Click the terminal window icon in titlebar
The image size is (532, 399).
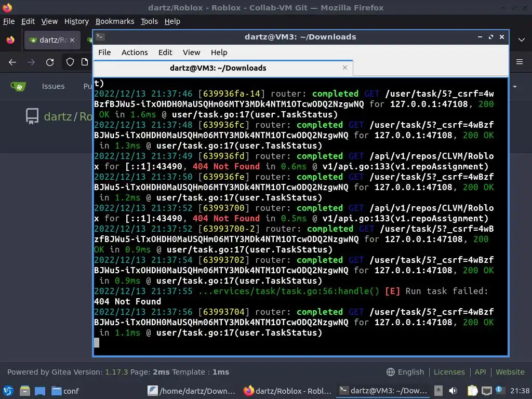tap(100, 37)
